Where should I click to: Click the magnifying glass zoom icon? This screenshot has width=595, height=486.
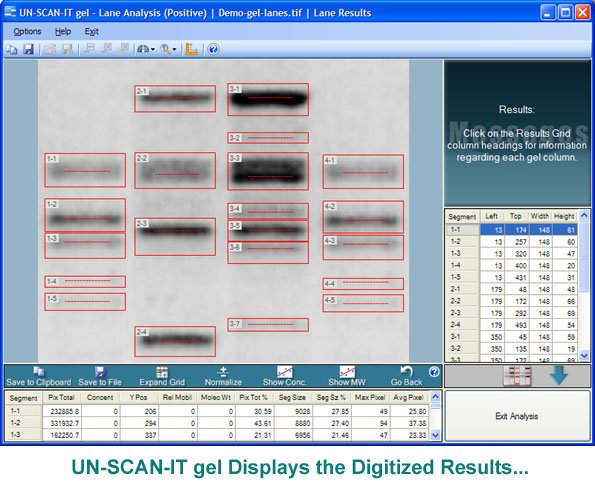pos(165,49)
